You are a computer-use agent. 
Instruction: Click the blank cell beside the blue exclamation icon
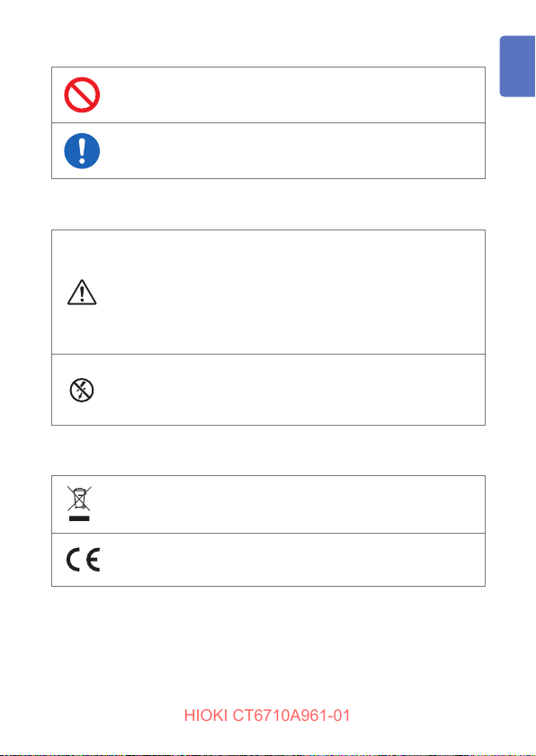click(x=294, y=151)
